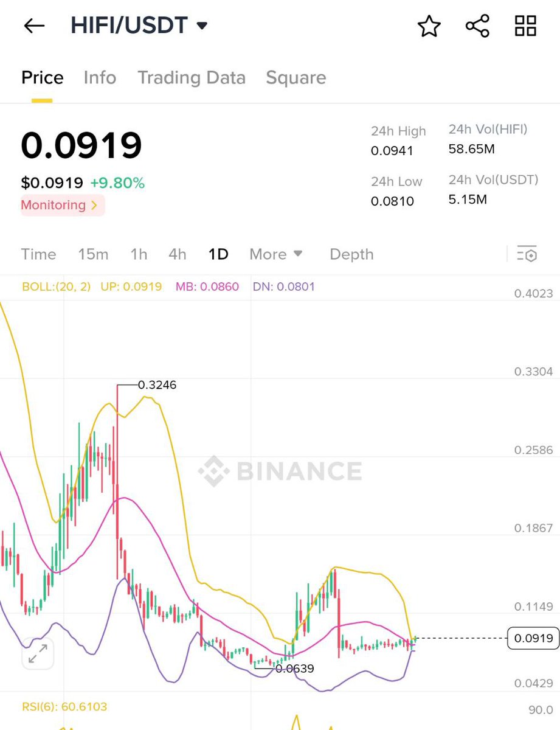Click the 0.4023 price axis label
The width and height of the screenshot is (560, 730).
click(x=533, y=294)
